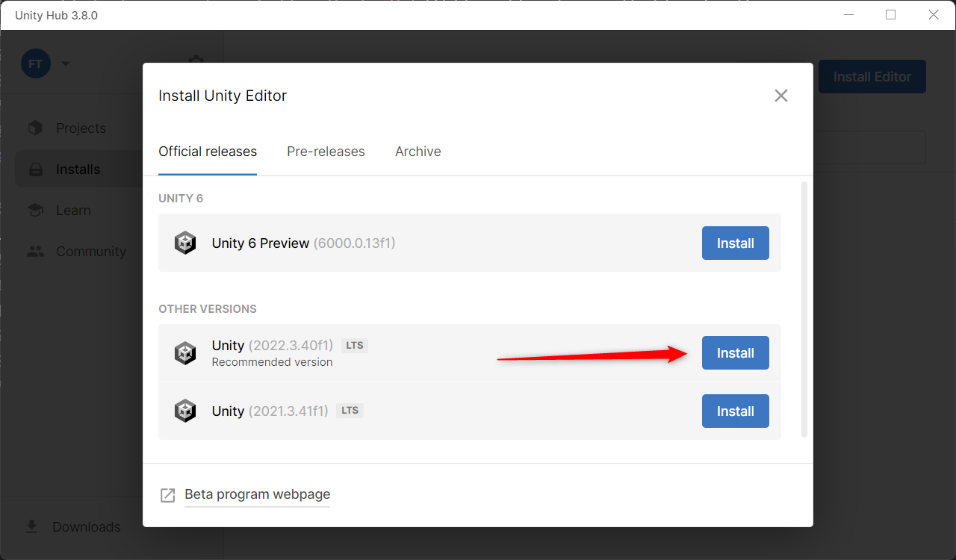Screen dimensions: 956x560
Task: Select the Official releases tab
Action: tap(208, 152)
